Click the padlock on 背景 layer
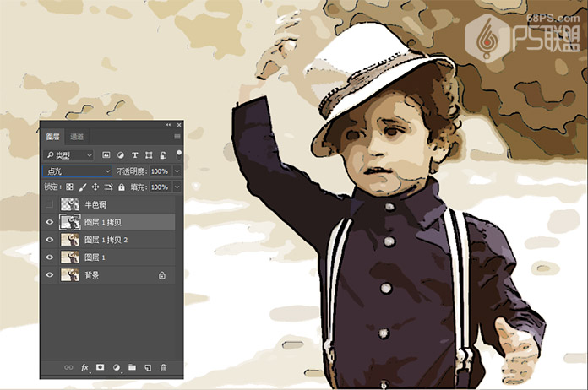 pos(162,275)
